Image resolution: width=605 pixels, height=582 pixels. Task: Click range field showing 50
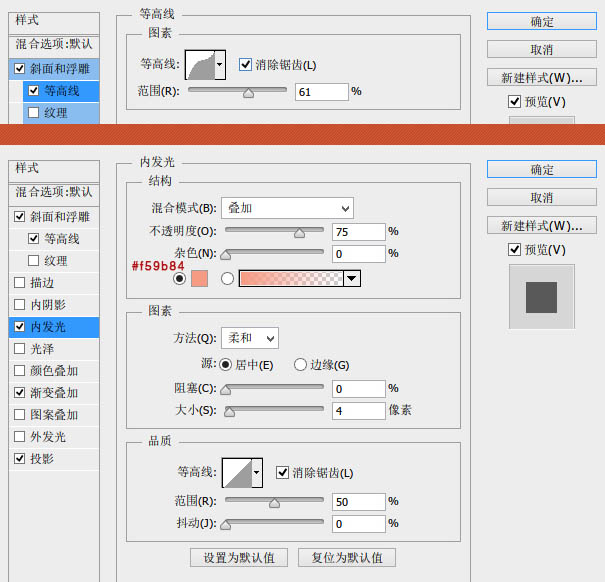coord(358,502)
